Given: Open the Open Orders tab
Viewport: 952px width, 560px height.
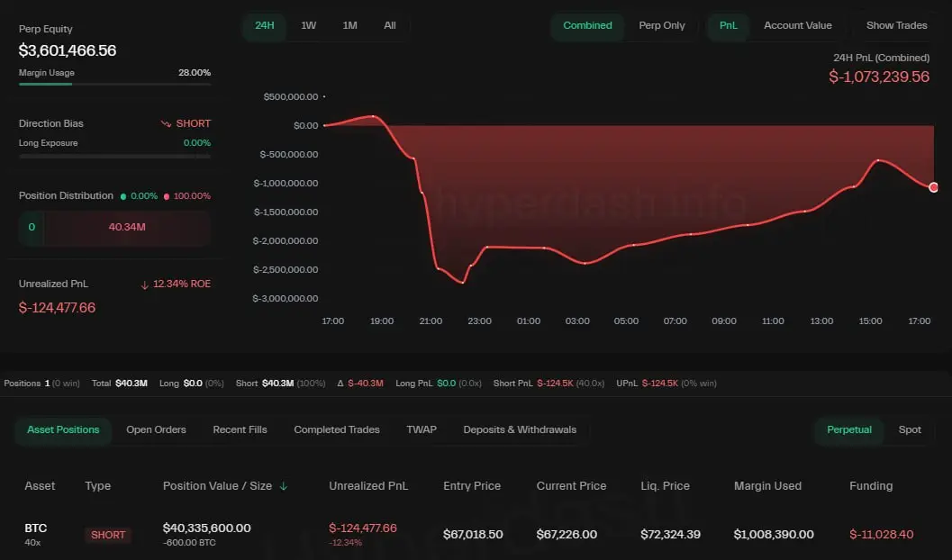Looking at the screenshot, I should (156, 429).
